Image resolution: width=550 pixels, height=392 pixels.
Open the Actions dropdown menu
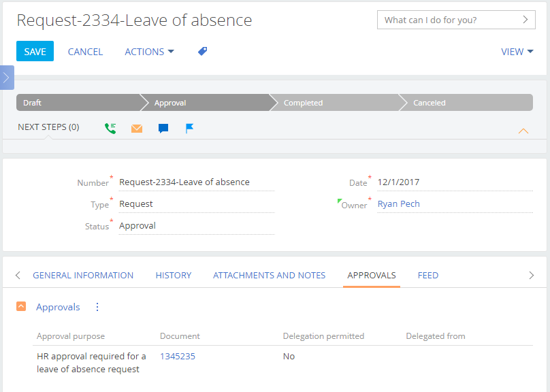[x=150, y=52]
